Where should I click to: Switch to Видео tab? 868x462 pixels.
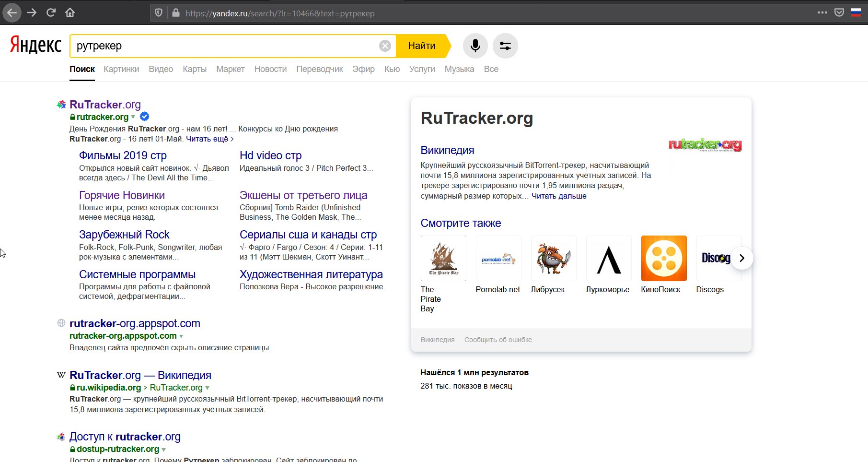(161, 69)
